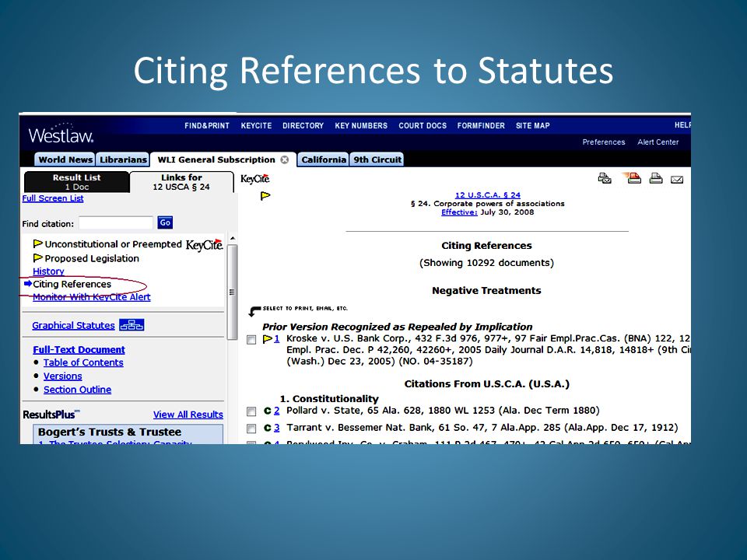Click the email envelope icon
Screen dimensions: 747x560
(x=677, y=180)
